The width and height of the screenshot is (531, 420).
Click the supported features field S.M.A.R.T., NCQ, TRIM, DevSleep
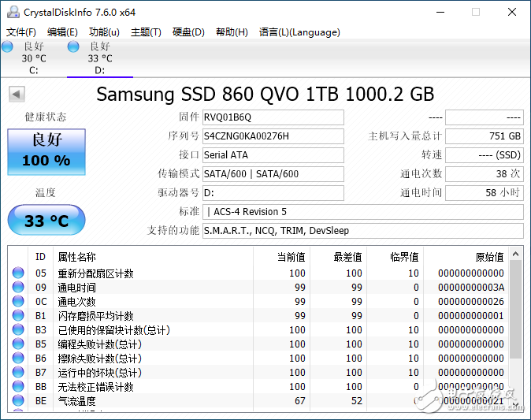pos(363,231)
